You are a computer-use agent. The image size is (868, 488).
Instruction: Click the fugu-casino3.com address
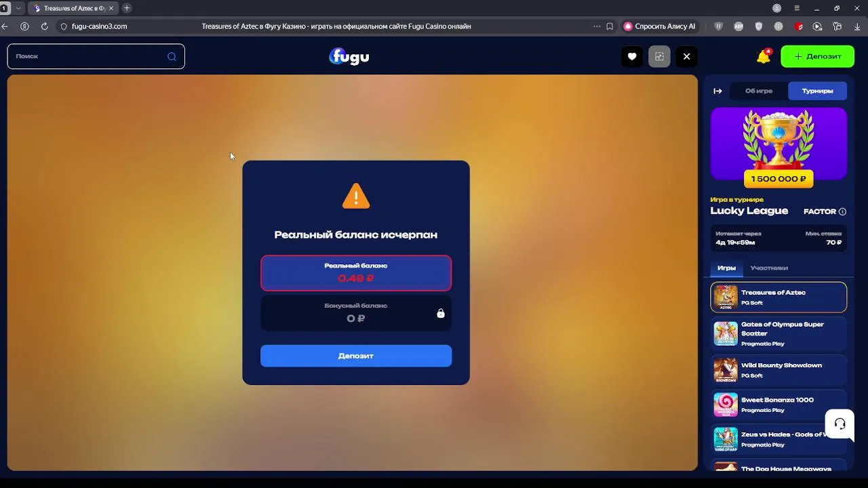pyautogui.click(x=99, y=26)
